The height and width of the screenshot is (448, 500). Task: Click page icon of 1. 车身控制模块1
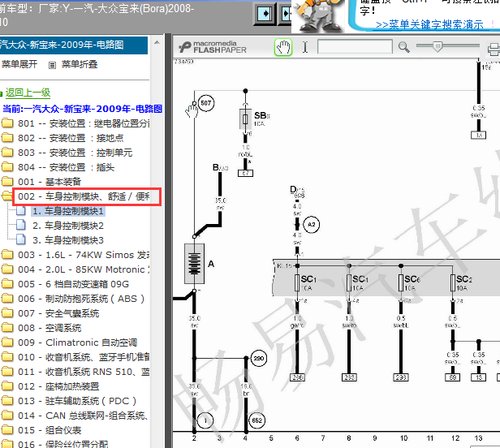click(21, 211)
